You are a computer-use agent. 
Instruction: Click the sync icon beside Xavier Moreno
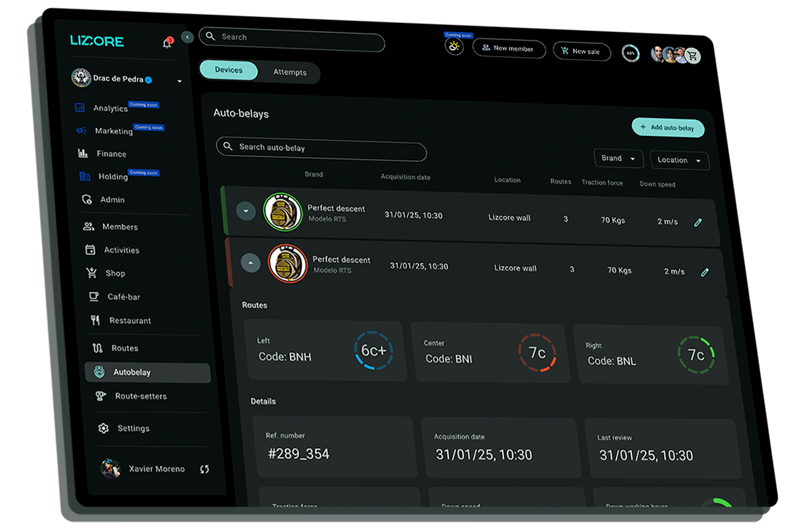pyautogui.click(x=204, y=469)
